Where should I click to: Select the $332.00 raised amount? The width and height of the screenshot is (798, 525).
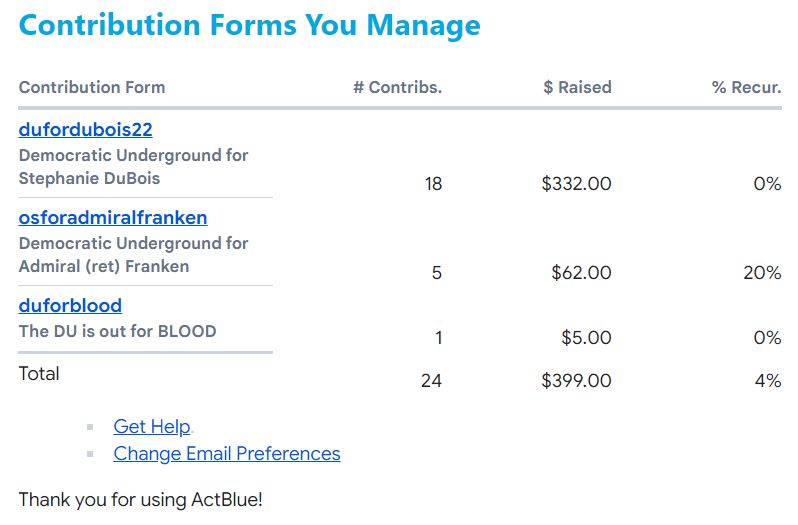(577, 184)
